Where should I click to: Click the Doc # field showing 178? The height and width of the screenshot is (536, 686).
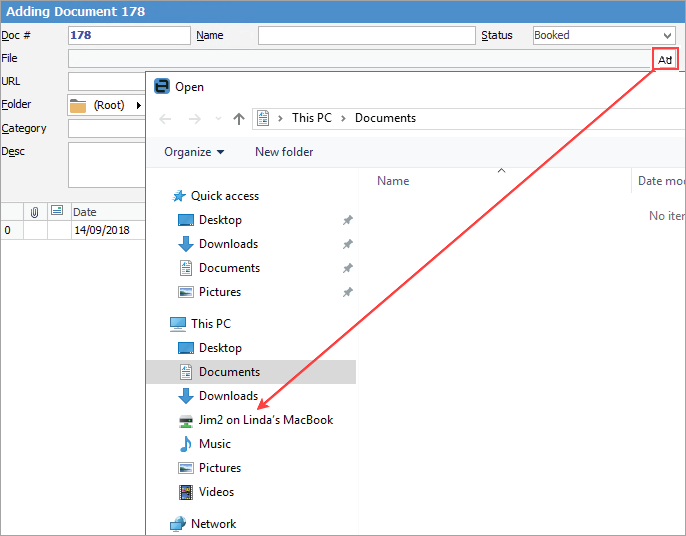[x=129, y=35]
